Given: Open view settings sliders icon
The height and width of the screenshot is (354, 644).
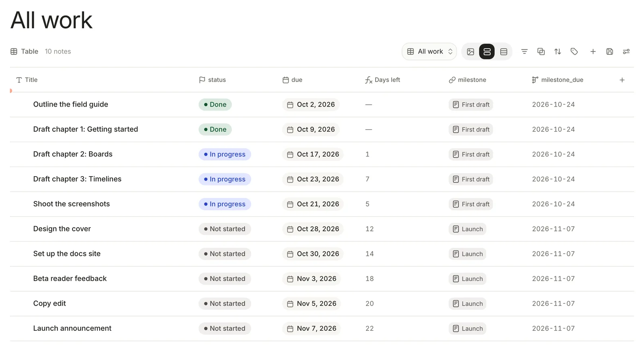Looking at the screenshot, I should [626, 51].
